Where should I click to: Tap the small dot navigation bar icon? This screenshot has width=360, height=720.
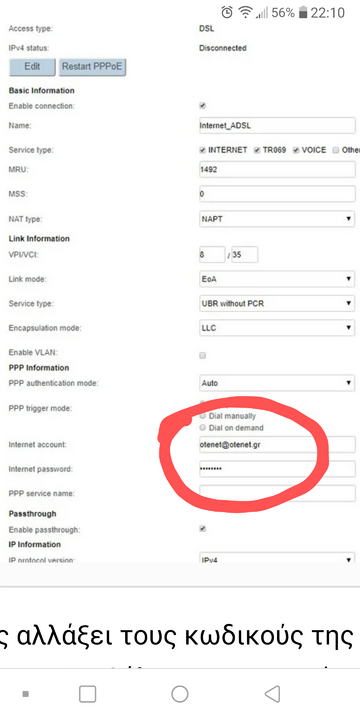[26, 694]
